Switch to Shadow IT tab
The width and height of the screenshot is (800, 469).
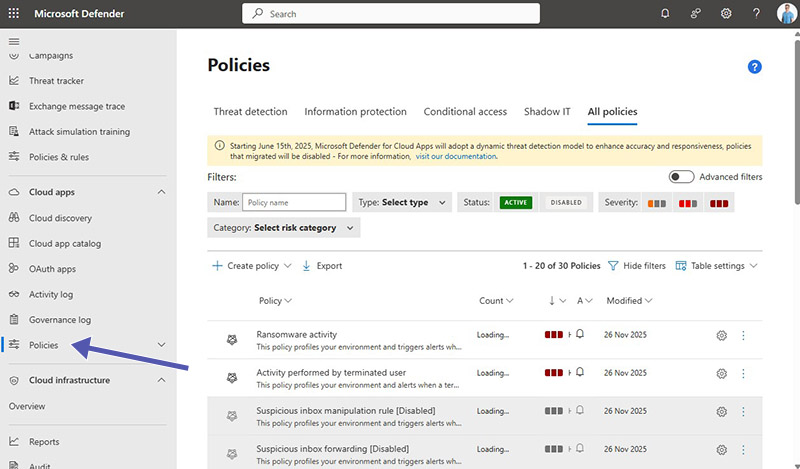[x=547, y=112]
